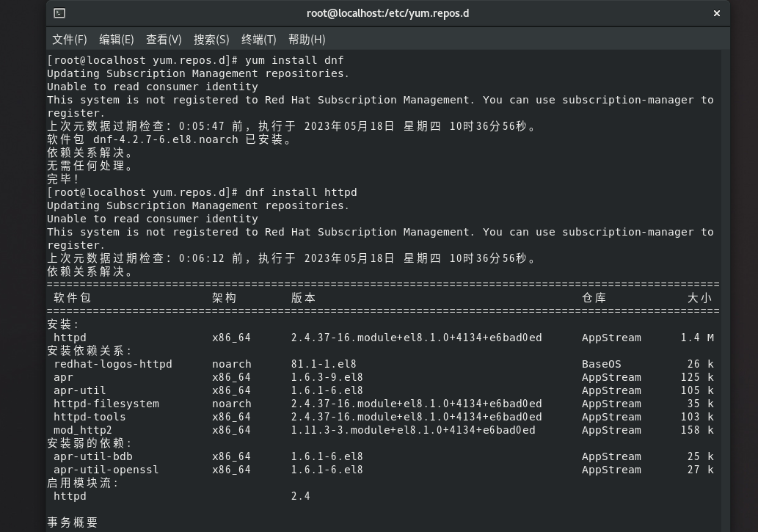Click the AppStream label next to httpd

coord(611,338)
